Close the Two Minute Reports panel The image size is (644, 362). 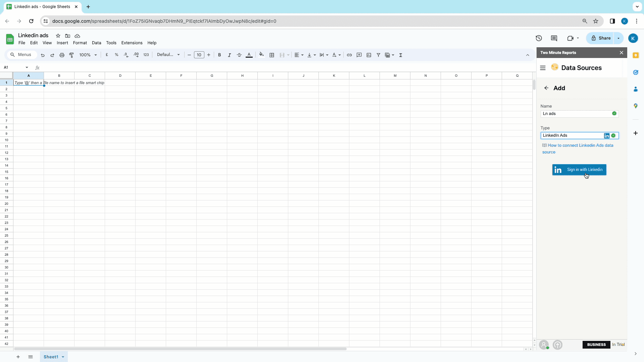(x=622, y=53)
